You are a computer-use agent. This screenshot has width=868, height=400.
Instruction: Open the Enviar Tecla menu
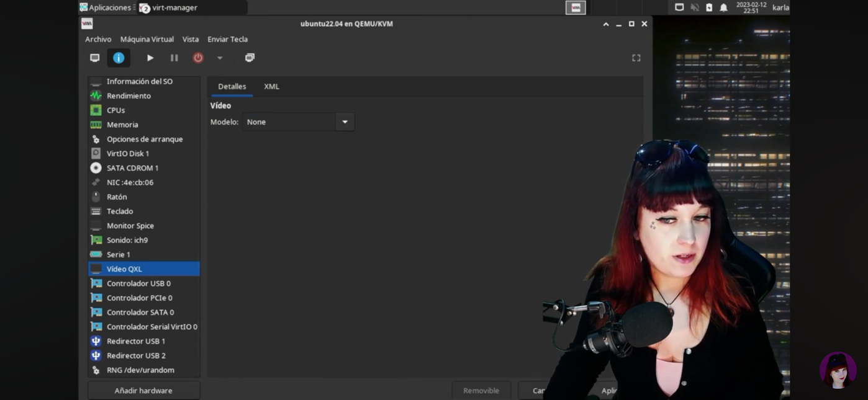click(227, 39)
